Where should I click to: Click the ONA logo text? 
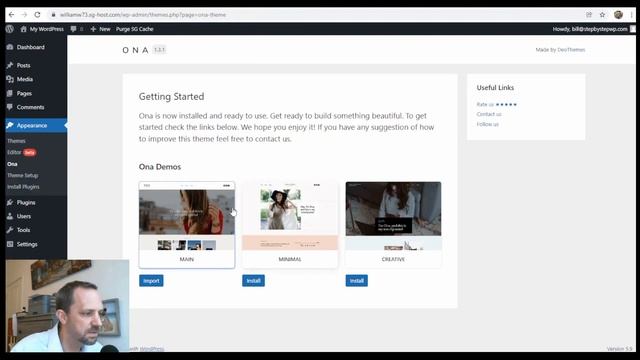tap(136, 50)
